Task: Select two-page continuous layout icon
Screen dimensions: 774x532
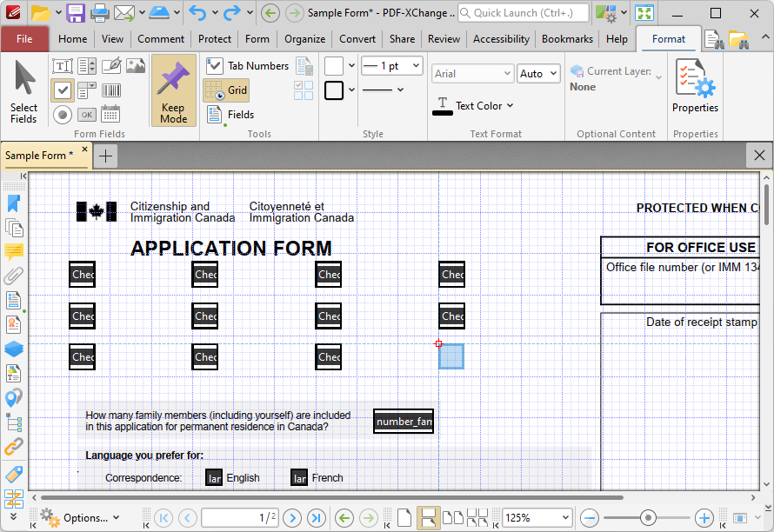Action: pyautogui.click(x=477, y=518)
